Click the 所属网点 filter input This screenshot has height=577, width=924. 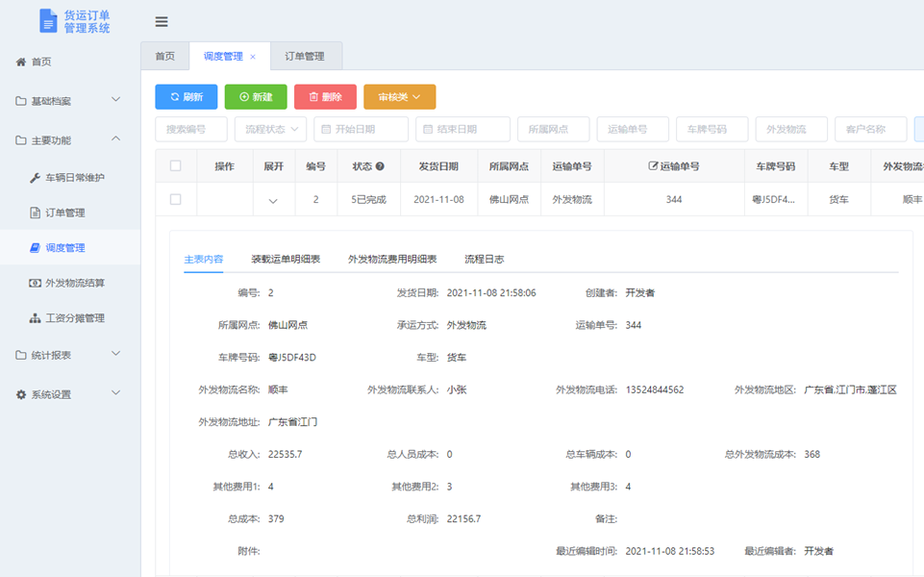click(553, 129)
